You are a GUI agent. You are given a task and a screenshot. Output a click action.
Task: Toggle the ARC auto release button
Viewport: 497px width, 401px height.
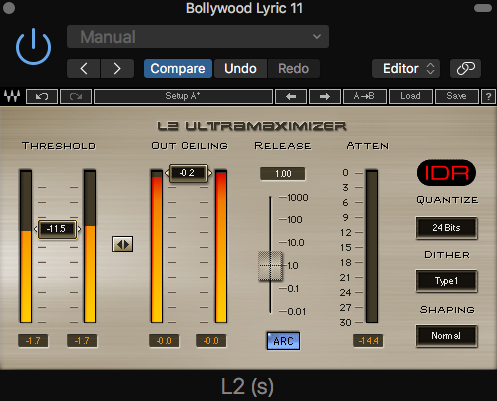pyautogui.click(x=283, y=341)
